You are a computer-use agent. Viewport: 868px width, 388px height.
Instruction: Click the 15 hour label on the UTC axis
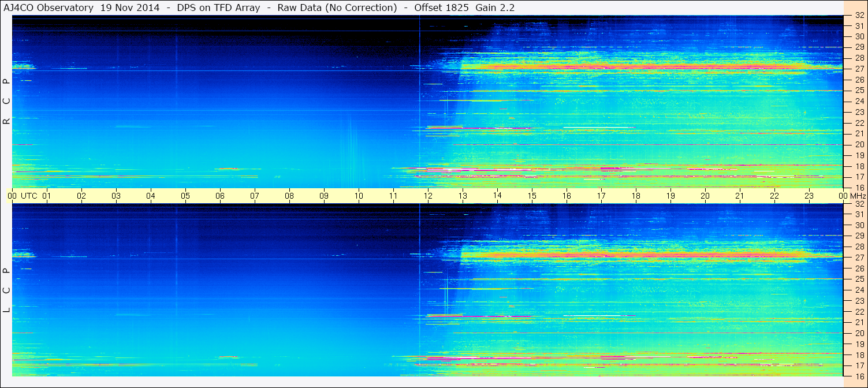click(x=532, y=196)
